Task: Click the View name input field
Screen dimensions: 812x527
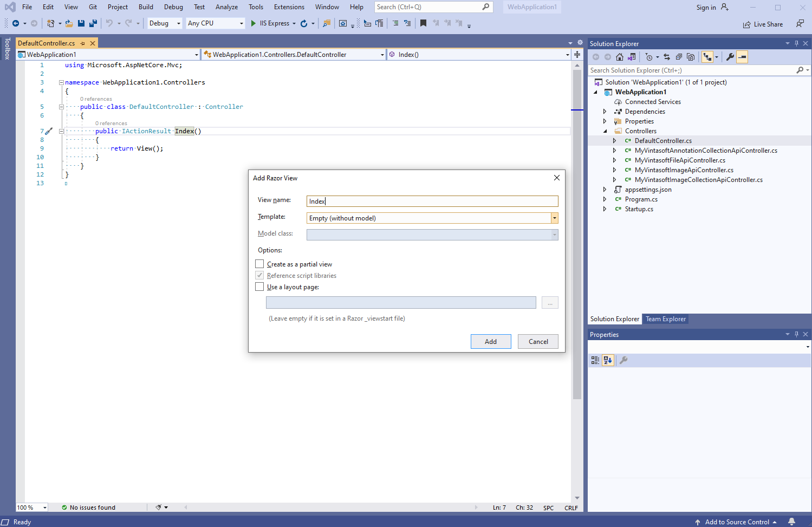Action: 432,201
